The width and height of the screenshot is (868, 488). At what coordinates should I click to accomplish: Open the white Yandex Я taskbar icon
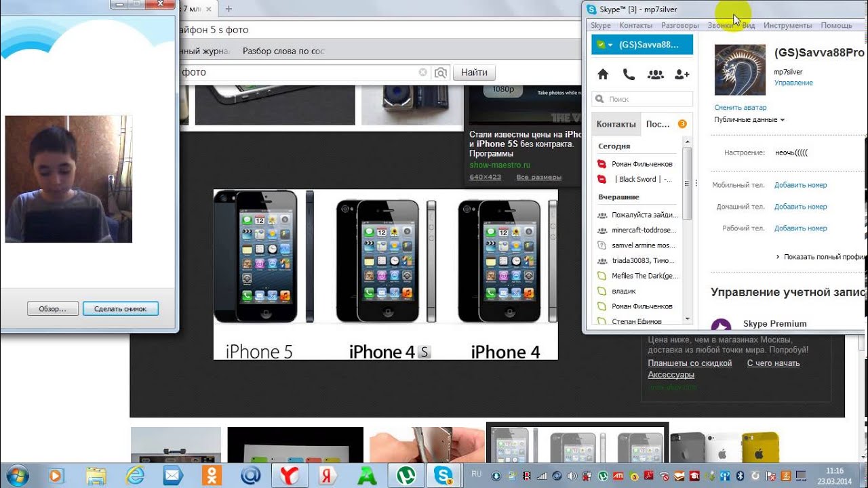[x=329, y=476]
